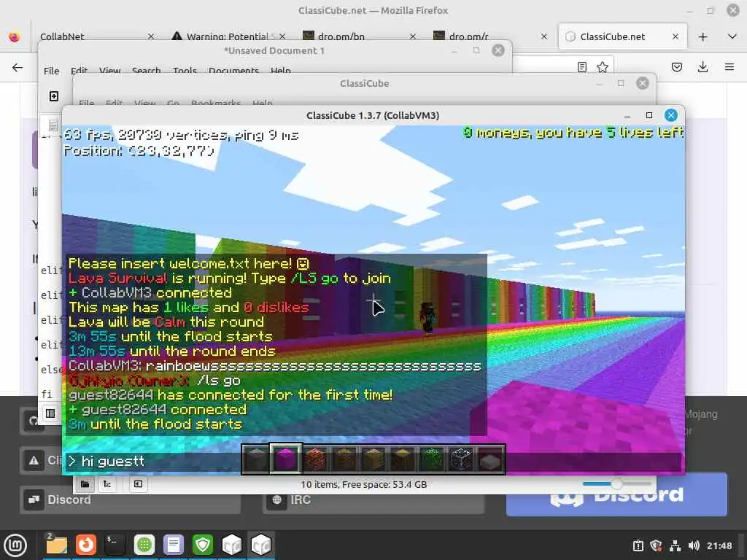Viewport: 747px width, 560px height.
Task: Open the File menu in the text editor
Action: 52,71
